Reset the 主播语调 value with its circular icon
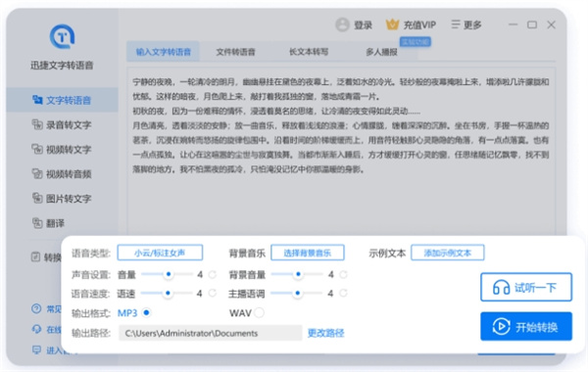Image resolution: width=588 pixels, height=372 pixels. (x=343, y=293)
